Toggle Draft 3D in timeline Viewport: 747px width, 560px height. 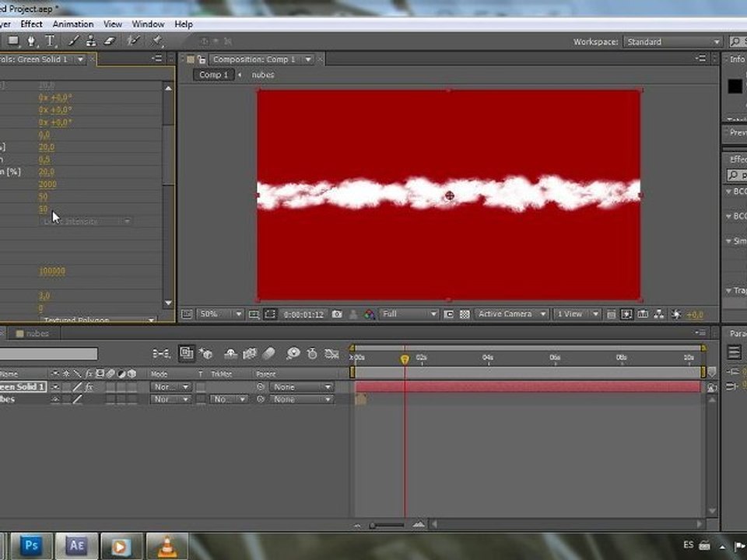point(205,353)
